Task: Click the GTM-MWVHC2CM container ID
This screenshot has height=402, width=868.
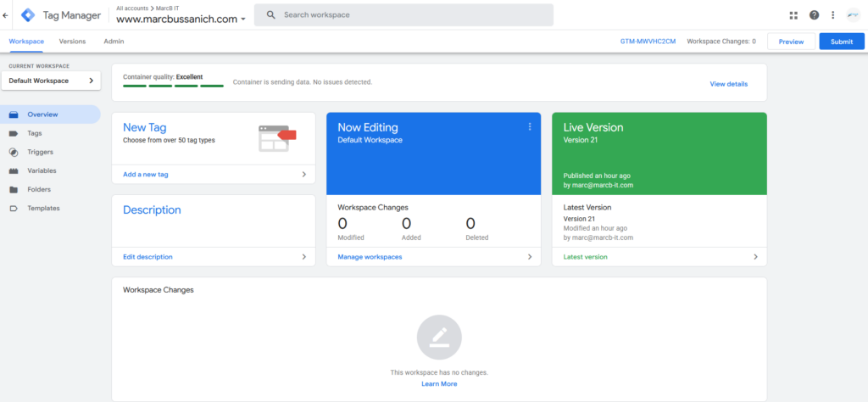Action: (648, 41)
